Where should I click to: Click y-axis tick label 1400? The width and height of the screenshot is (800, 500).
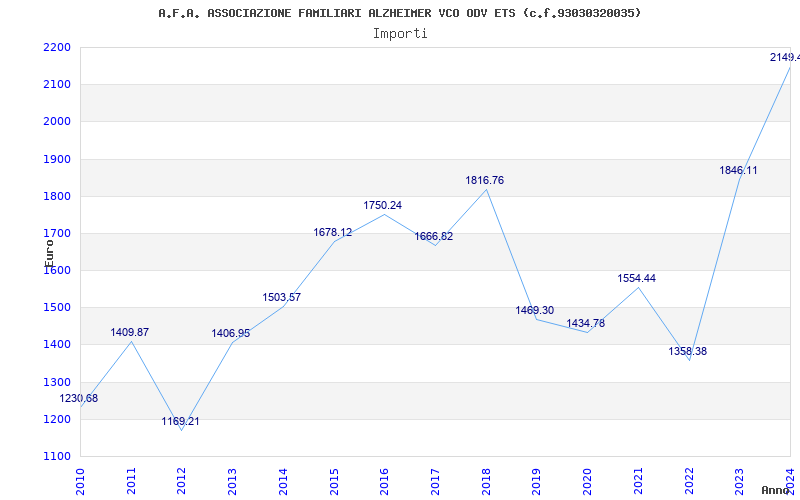(57, 345)
